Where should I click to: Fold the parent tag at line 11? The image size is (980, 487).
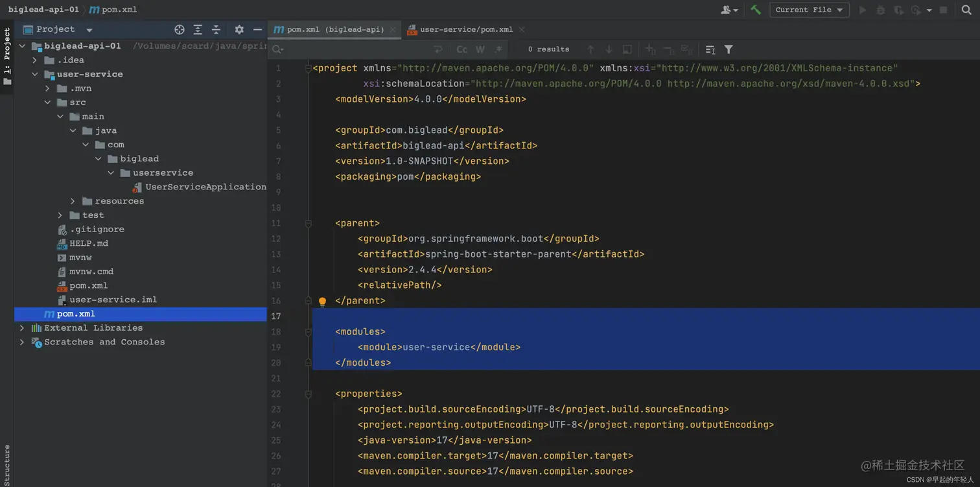click(x=309, y=223)
